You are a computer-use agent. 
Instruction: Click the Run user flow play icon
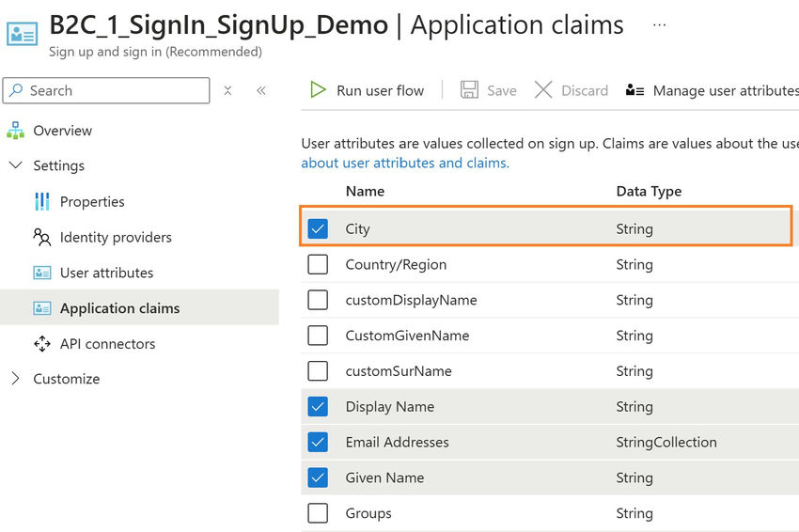click(x=318, y=90)
